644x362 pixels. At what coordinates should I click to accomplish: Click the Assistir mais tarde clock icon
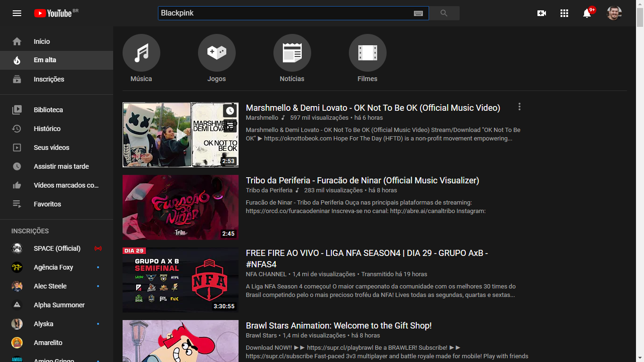(x=17, y=166)
